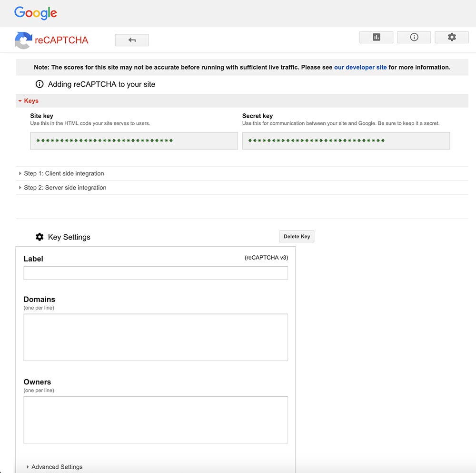Click the Delete Key button
Image resolution: width=476 pixels, height=473 pixels.
(x=297, y=237)
